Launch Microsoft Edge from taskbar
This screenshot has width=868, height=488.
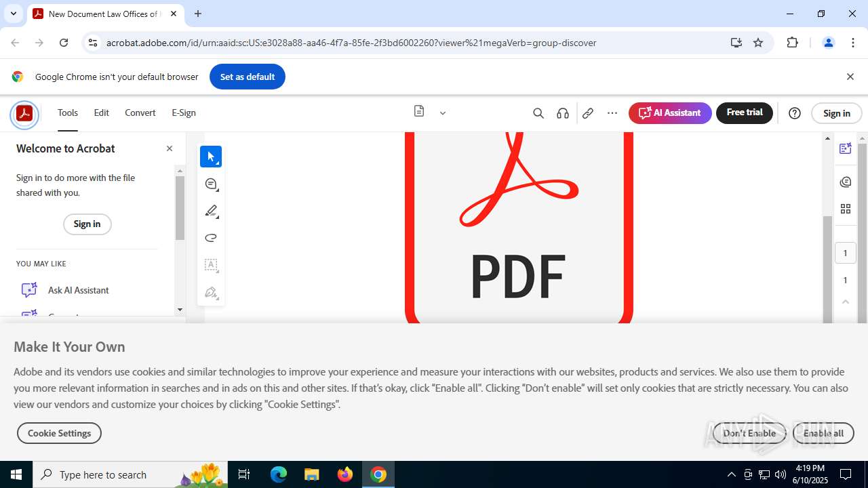[x=279, y=474]
